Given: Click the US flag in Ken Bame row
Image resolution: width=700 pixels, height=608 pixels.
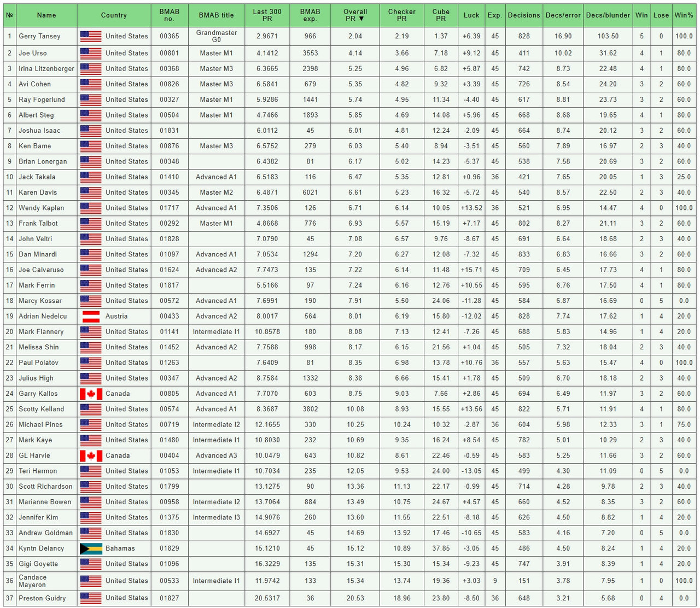Looking at the screenshot, I should 91,146.
